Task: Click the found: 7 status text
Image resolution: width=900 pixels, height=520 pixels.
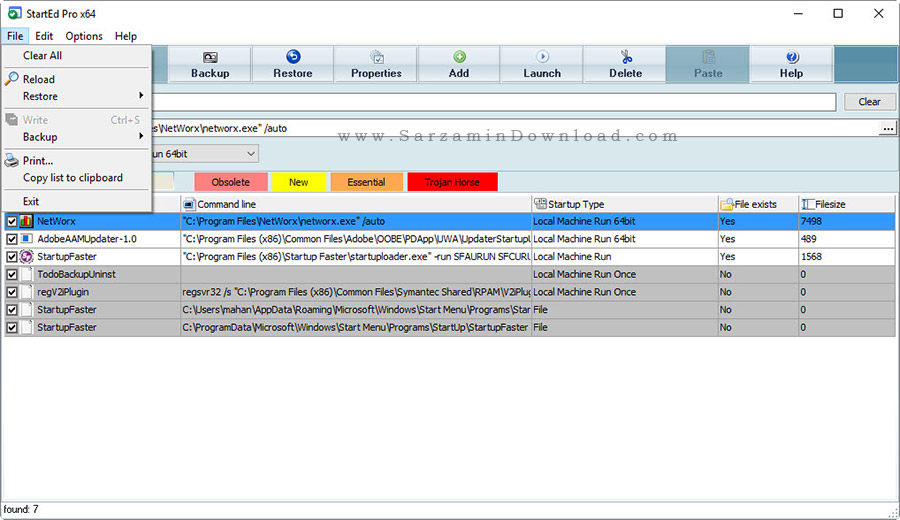Action: point(21,509)
